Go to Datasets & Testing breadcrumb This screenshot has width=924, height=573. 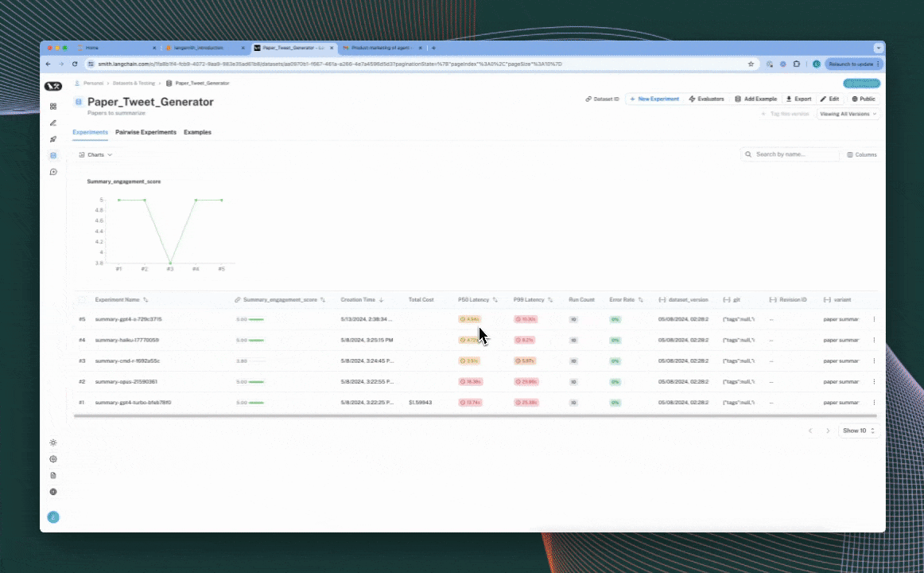(x=134, y=83)
